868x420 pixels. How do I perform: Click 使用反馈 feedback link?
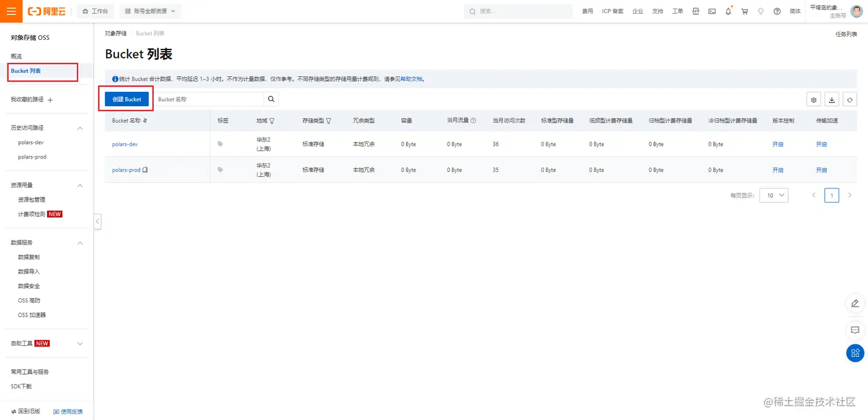68,411
